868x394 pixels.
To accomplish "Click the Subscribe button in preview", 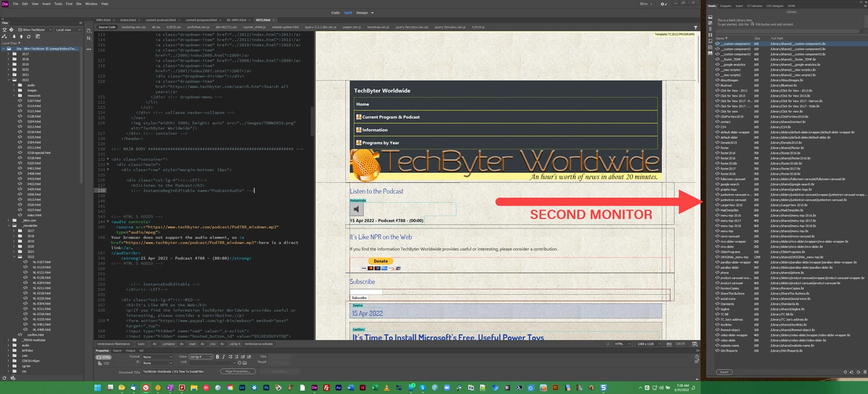I will point(359,298).
